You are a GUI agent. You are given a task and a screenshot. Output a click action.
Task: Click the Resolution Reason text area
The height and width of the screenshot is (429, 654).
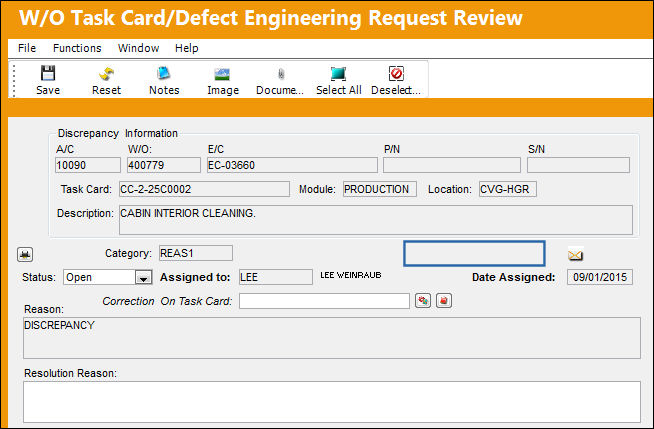[x=332, y=402]
